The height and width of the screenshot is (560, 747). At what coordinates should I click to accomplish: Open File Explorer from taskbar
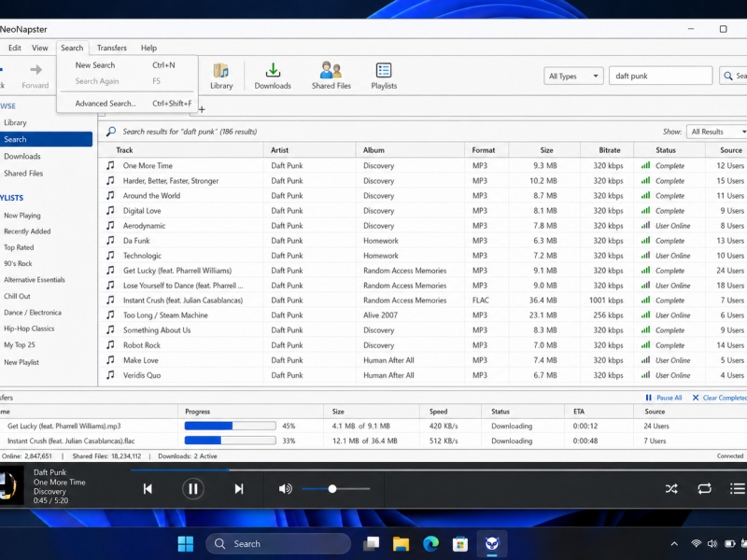(x=401, y=544)
